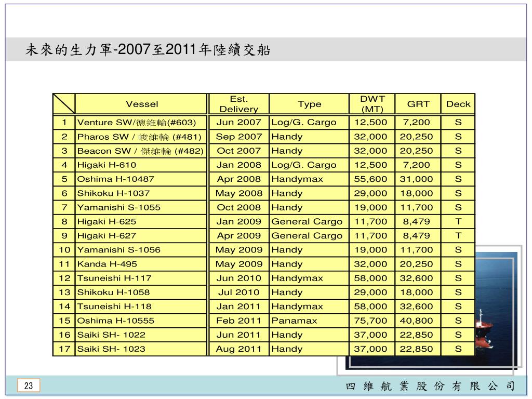This screenshot has height=399, width=532.
Task: Select the 'Shikoku H-1058' vessel cell
Action: [141, 292]
